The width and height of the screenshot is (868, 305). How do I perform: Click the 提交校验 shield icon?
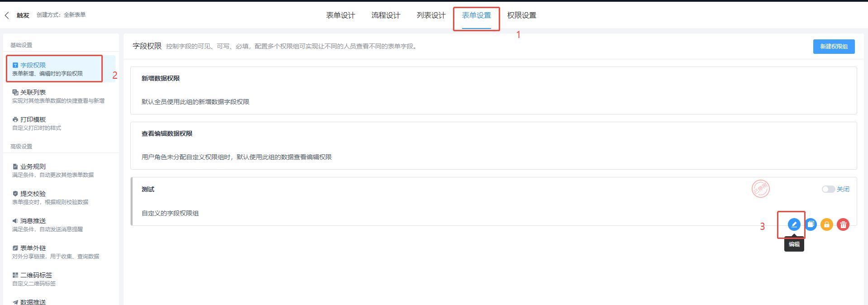pyautogui.click(x=15, y=194)
